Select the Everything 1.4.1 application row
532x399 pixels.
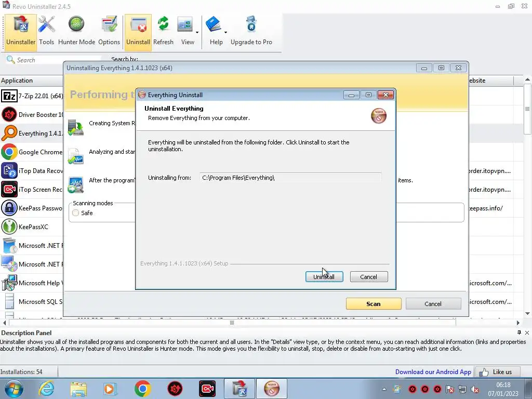point(32,134)
